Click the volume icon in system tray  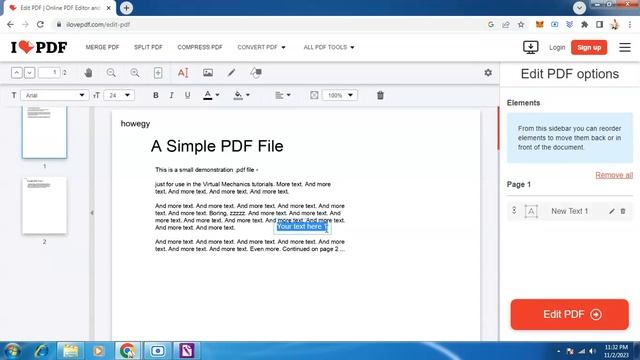click(592, 351)
